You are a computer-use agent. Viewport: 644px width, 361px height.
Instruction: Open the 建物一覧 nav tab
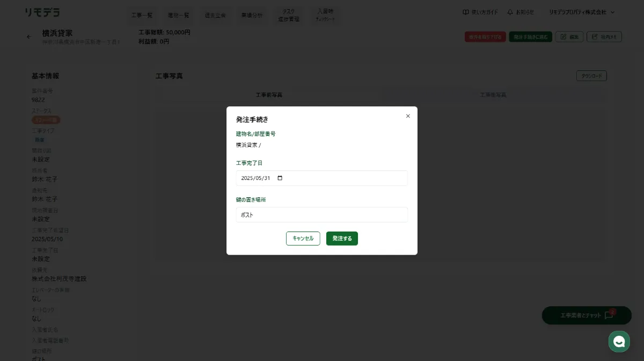(179, 15)
